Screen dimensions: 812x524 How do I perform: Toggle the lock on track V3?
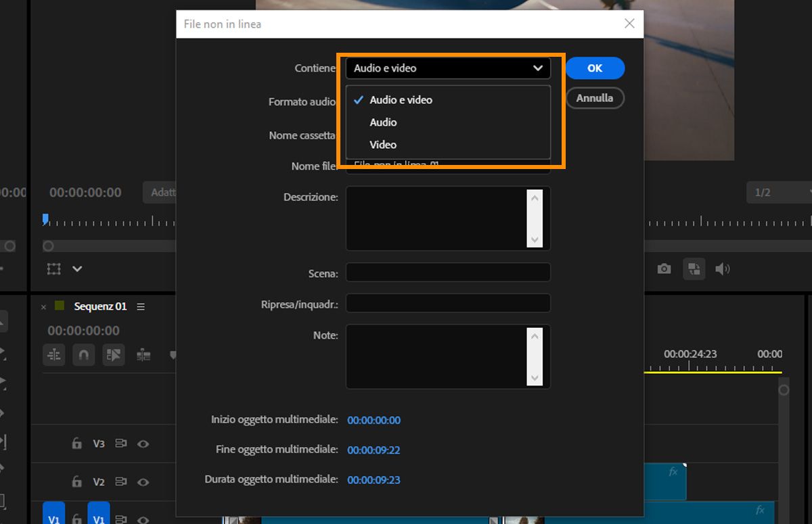76,444
